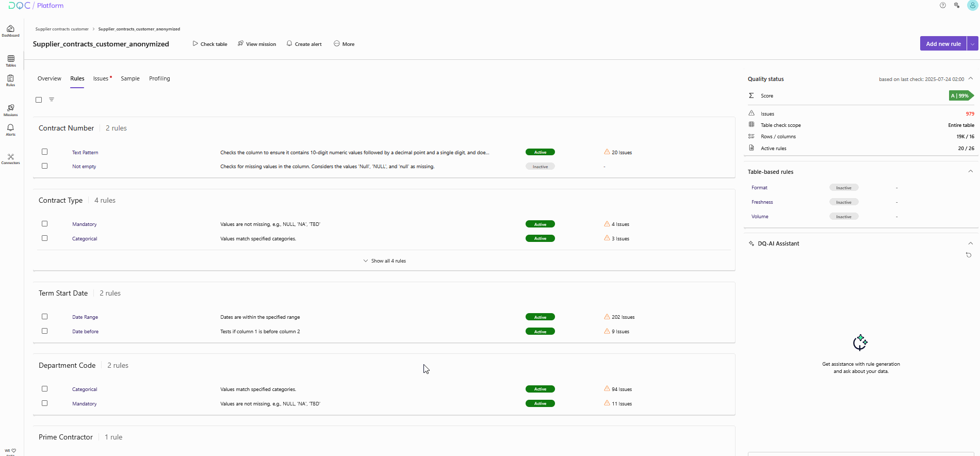Expand Show all 4 rules

point(384,261)
